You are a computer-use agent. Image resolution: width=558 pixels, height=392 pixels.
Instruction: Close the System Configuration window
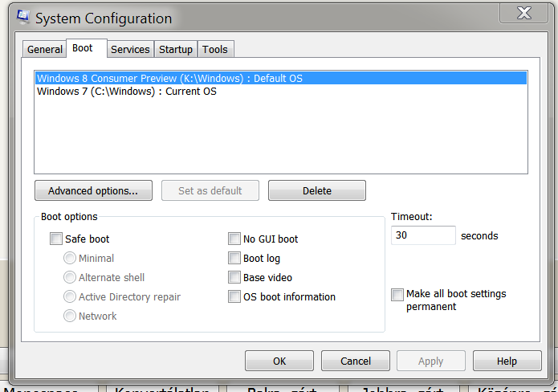coord(523,13)
